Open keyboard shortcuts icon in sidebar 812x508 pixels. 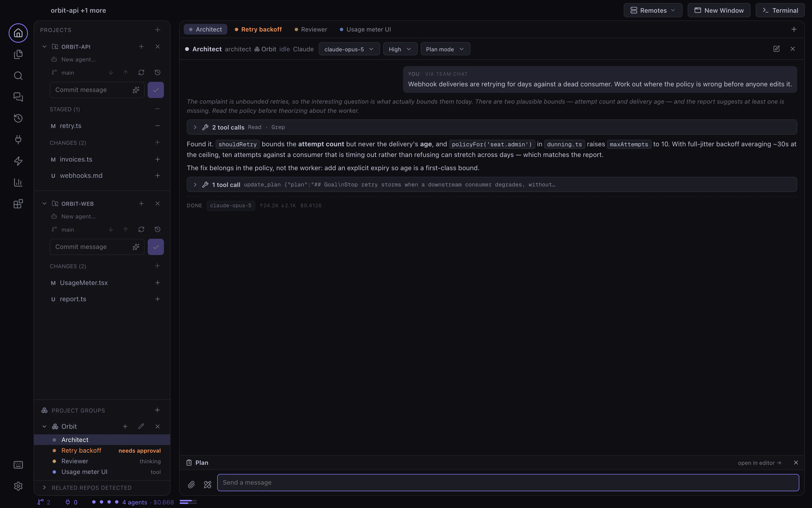pyautogui.click(x=18, y=465)
